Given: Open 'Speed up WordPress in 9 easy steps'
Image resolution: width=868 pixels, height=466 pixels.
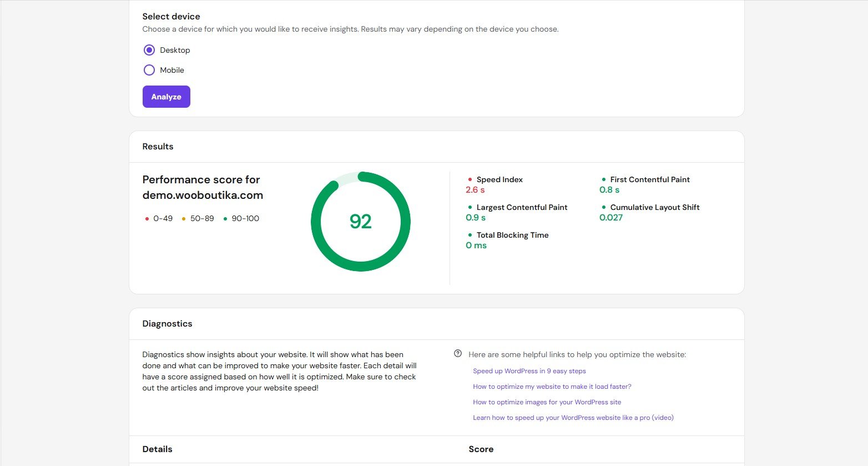Looking at the screenshot, I should click(x=529, y=371).
